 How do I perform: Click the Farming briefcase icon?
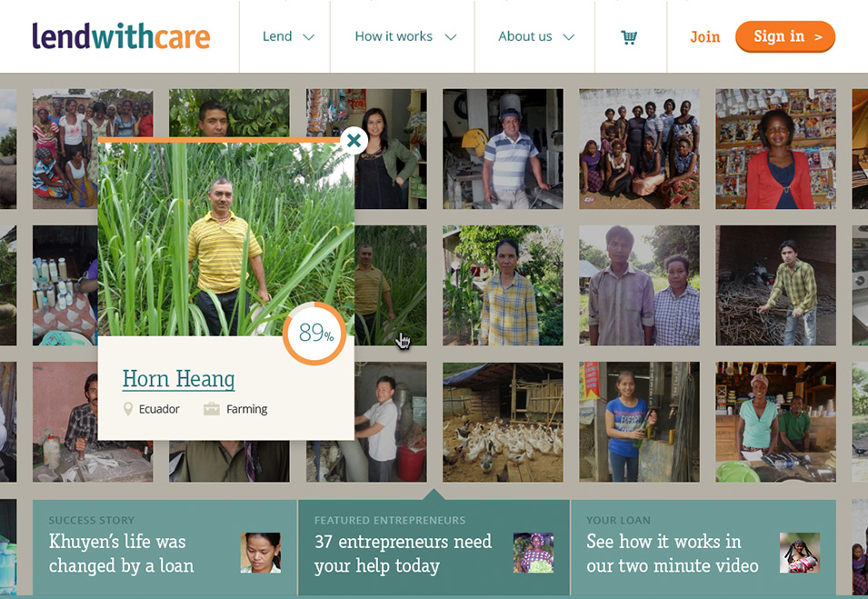(212, 409)
